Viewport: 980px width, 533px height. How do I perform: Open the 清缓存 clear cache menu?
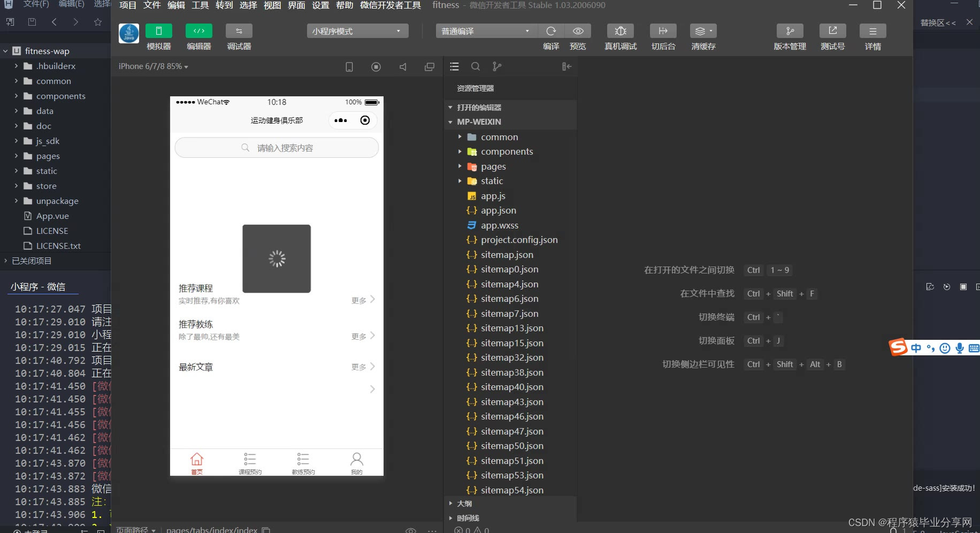pos(703,31)
